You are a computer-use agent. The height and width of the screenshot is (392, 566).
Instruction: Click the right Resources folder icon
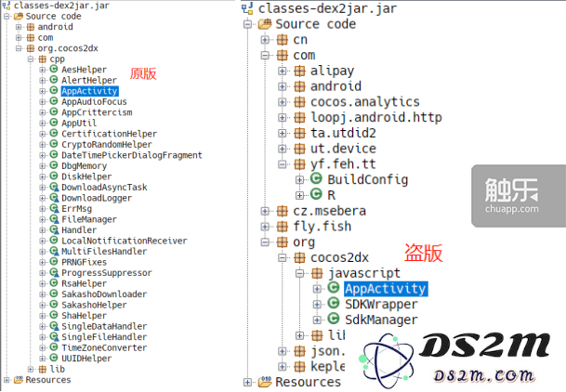tap(265, 382)
